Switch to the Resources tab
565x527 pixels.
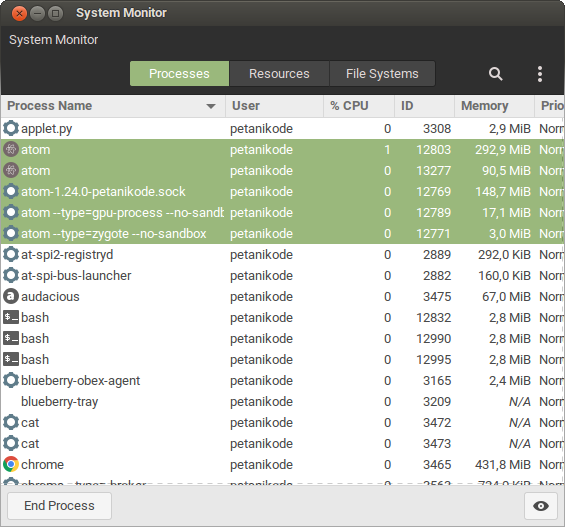click(x=279, y=73)
